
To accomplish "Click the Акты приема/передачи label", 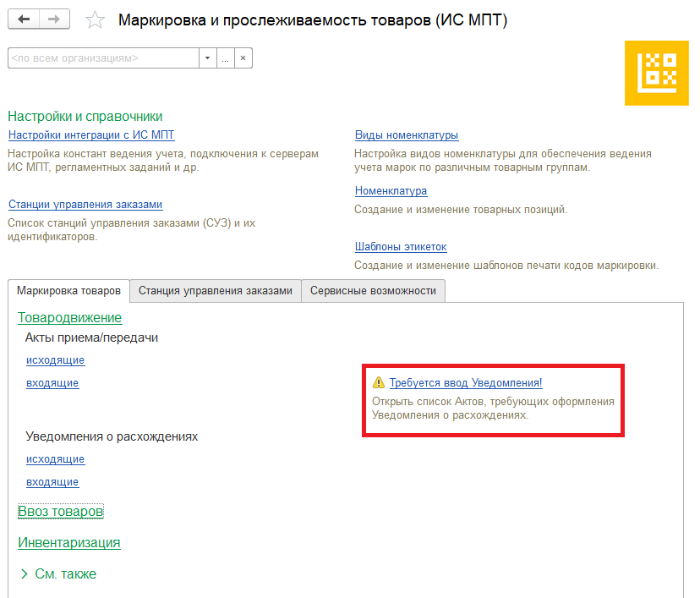I will (91, 337).
